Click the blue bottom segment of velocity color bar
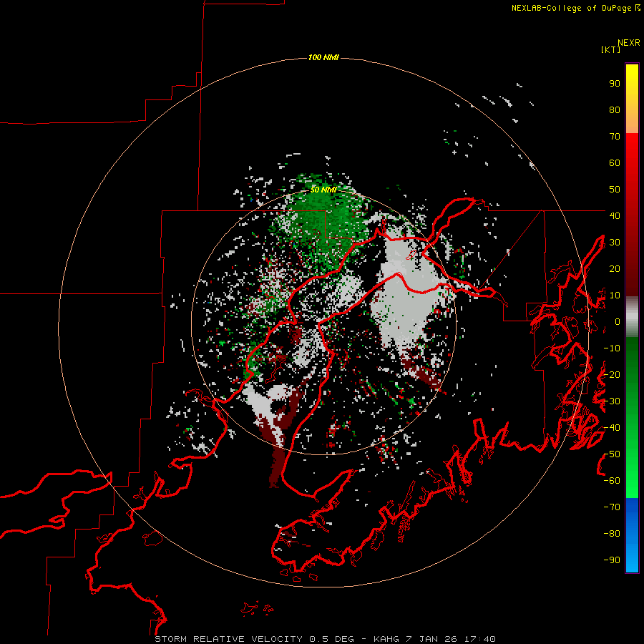 click(632, 535)
